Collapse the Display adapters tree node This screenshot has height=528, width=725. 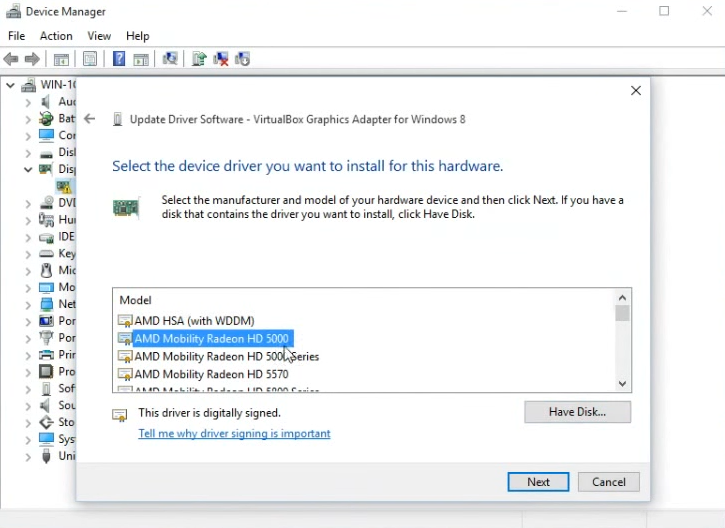coord(28,170)
